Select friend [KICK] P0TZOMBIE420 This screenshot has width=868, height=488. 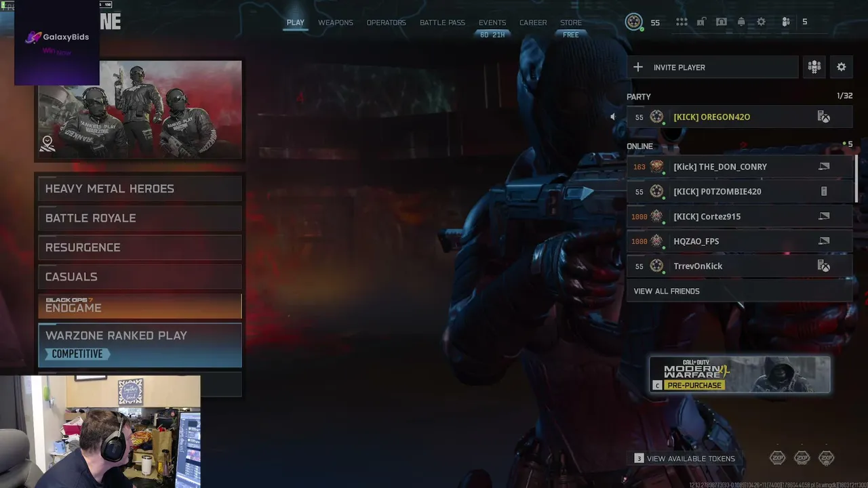739,192
